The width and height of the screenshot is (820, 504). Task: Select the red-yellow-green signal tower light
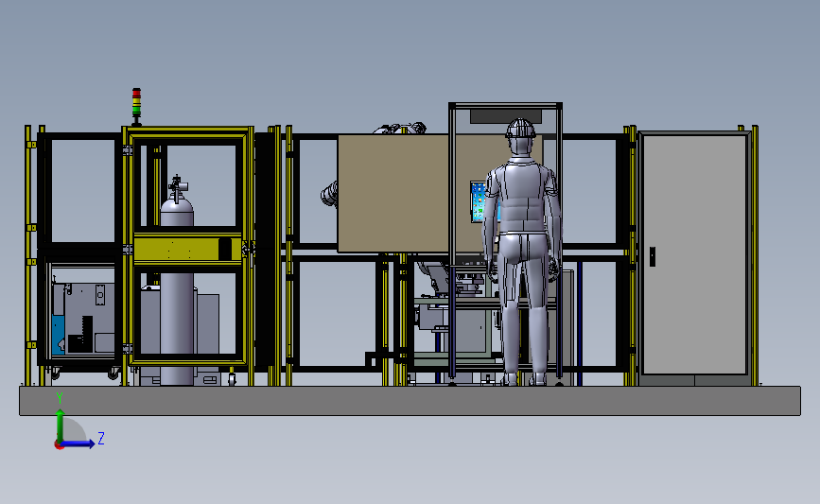tap(136, 106)
